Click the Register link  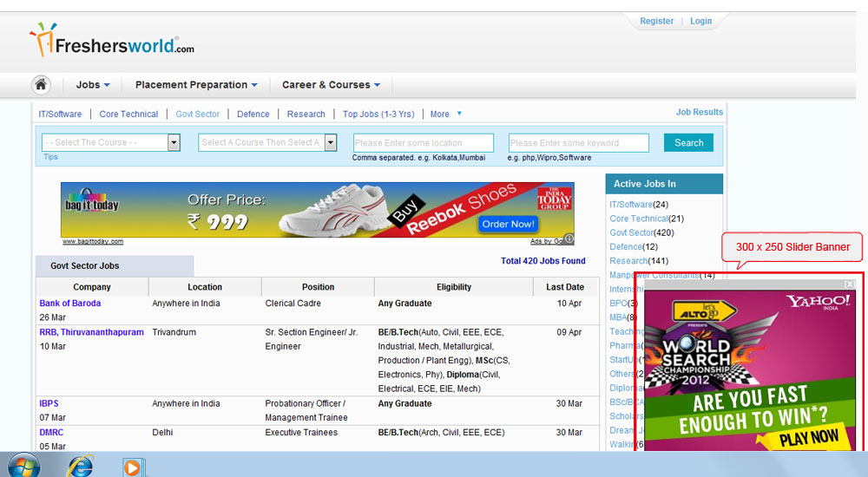(x=656, y=21)
